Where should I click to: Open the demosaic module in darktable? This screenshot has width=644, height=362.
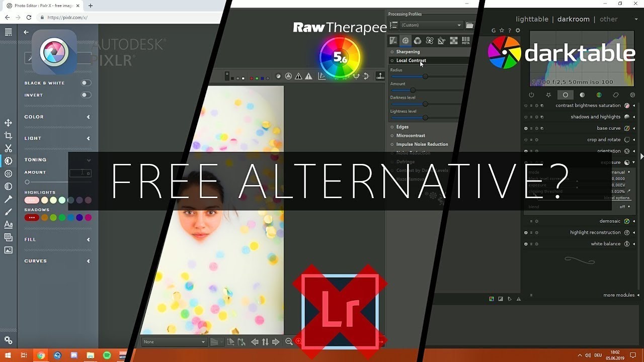coord(610,221)
